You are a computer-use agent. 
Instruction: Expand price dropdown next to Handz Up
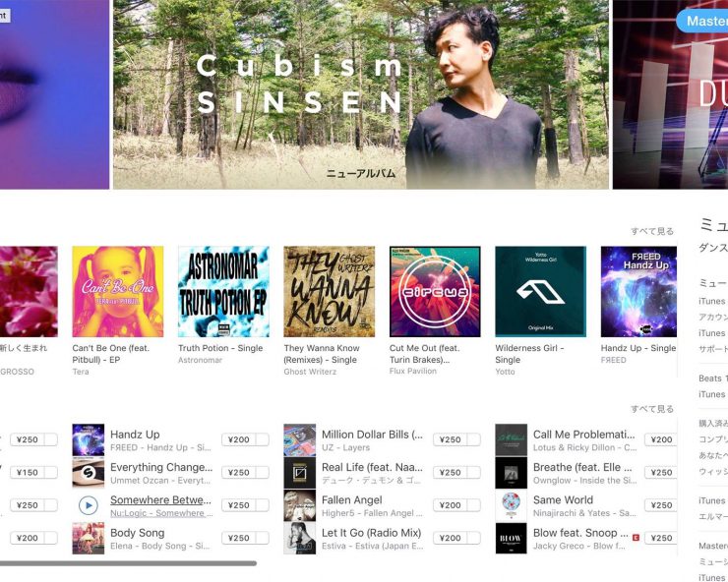pyautogui.click(x=263, y=439)
